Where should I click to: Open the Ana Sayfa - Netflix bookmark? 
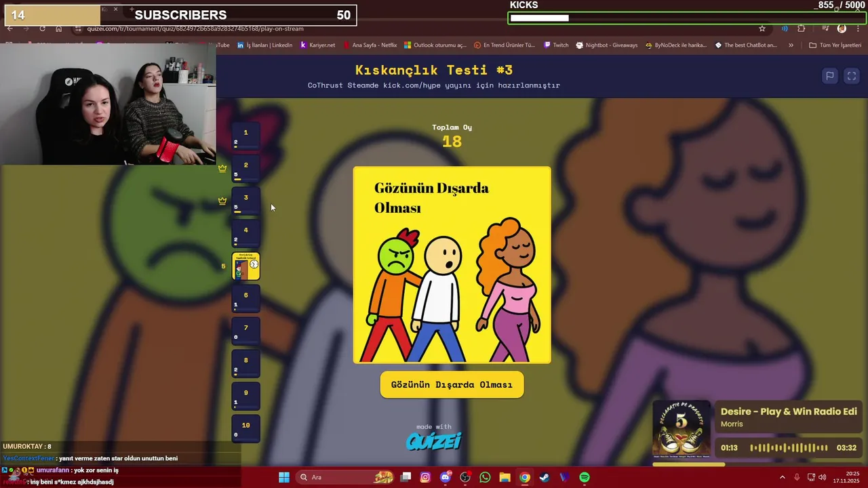point(370,45)
